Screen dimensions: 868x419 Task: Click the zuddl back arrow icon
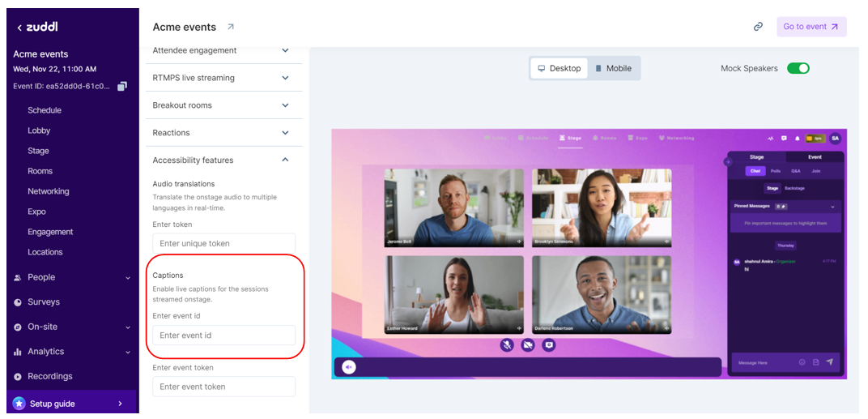click(19, 28)
